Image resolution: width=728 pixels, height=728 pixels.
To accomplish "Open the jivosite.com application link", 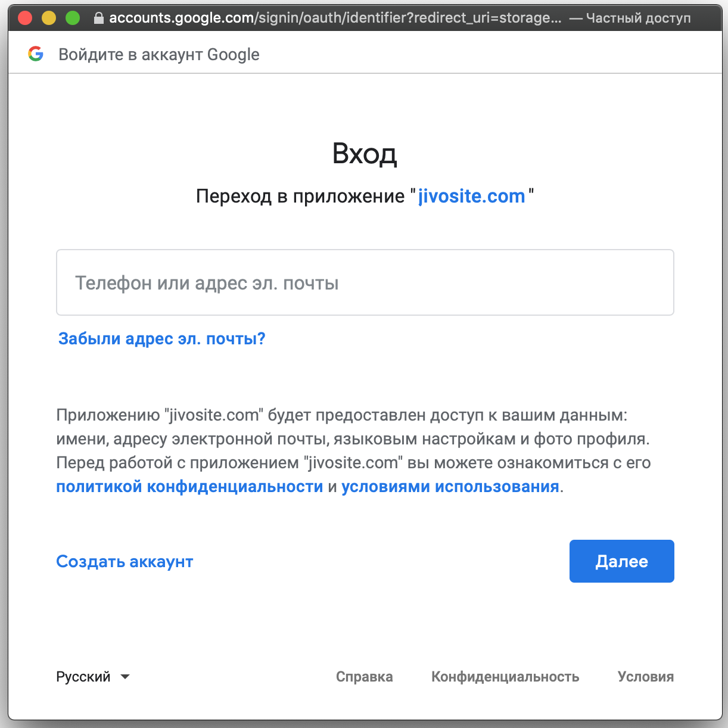I will (x=471, y=196).
